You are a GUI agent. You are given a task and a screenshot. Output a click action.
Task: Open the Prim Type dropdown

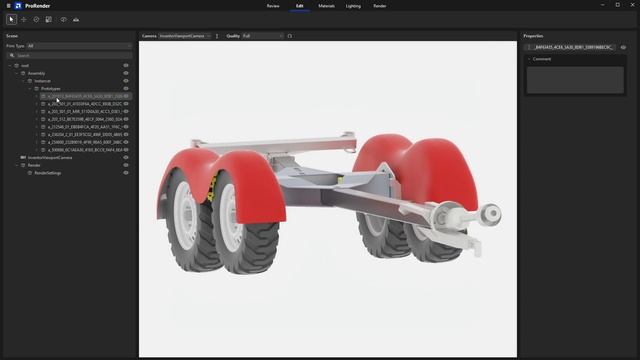(x=79, y=46)
